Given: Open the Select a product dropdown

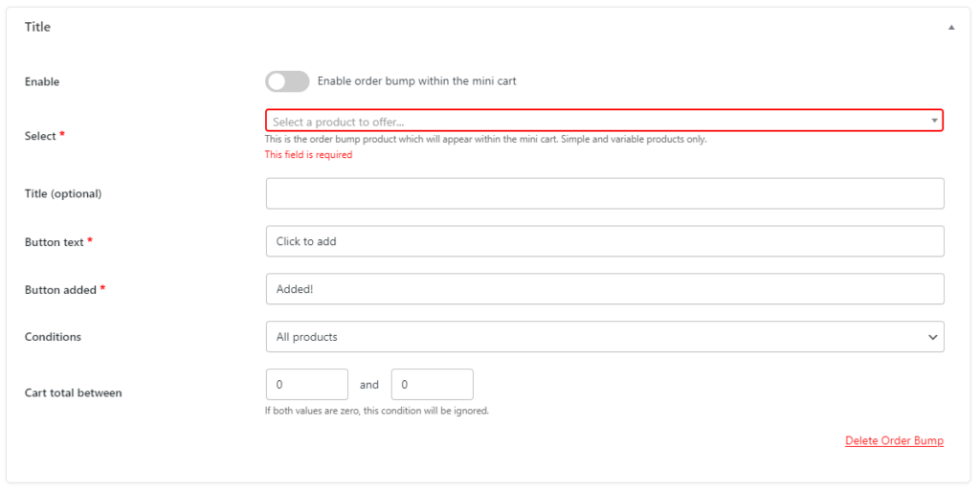Looking at the screenshot, I should [x=605, y=121].
